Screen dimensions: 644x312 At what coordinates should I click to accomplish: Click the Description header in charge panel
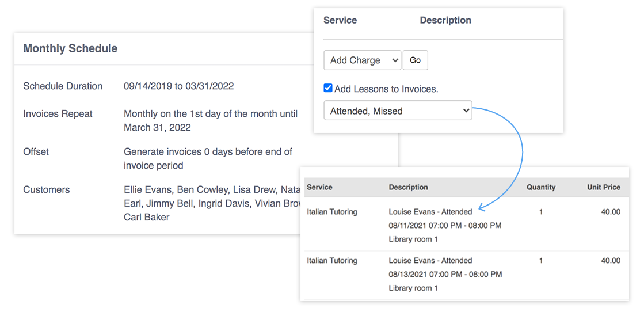pos(445,20)
